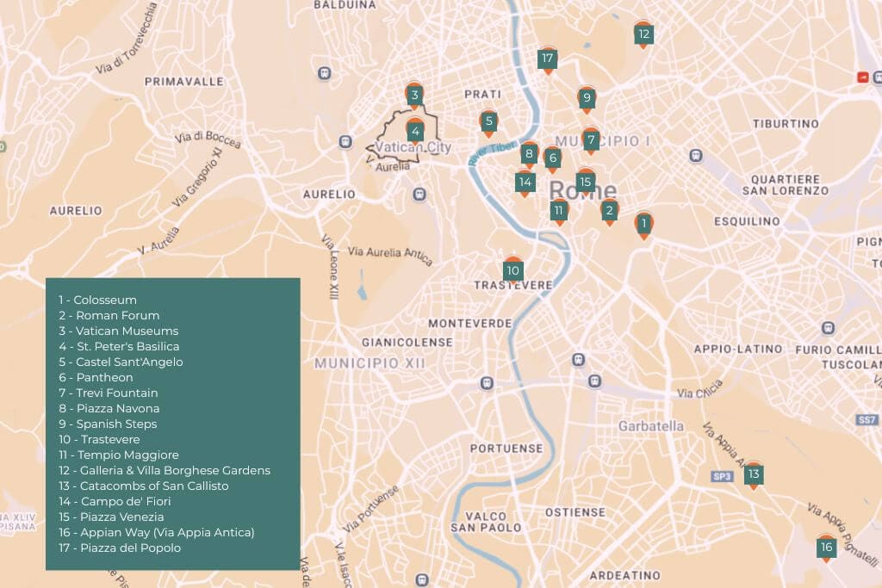The height and width of the screenshot is (588, 882).
Task: Select '16 - Appian Way (Via Appia Antica)' entry
Action: coord(157,532)
